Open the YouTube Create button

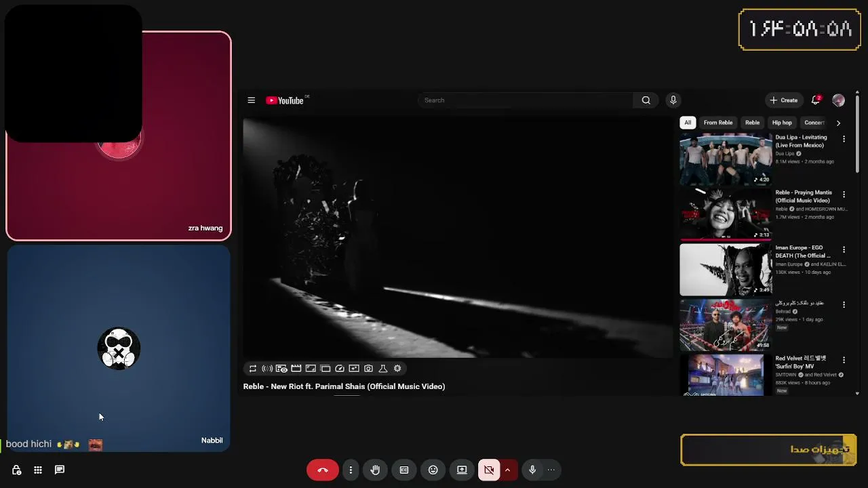tap(784, 100)
